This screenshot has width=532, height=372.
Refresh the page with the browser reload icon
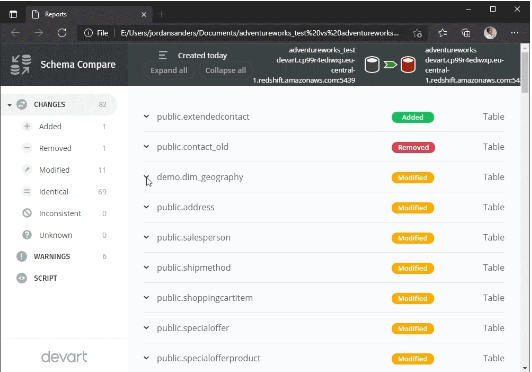coord(62,33)
